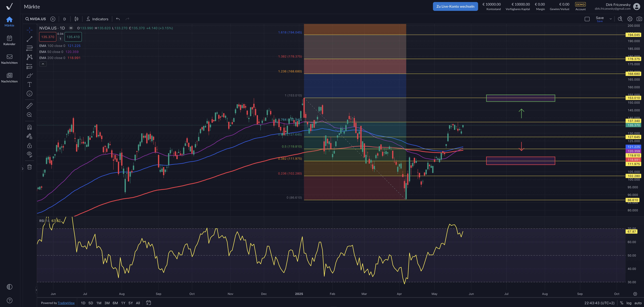This screenshot has width=644, height=307.
Task: Take a chart snapshot with camera icon
Action: [639, 19]
